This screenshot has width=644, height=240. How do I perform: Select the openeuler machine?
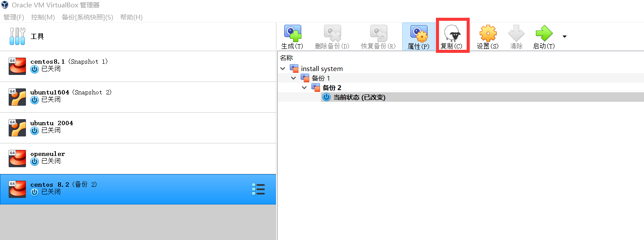138,159
